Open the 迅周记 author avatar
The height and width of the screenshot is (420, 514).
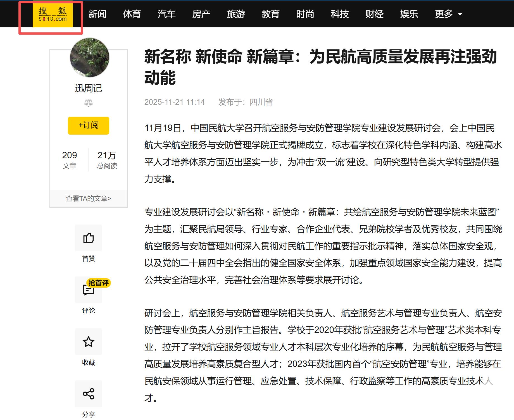(x=89, y=58)
